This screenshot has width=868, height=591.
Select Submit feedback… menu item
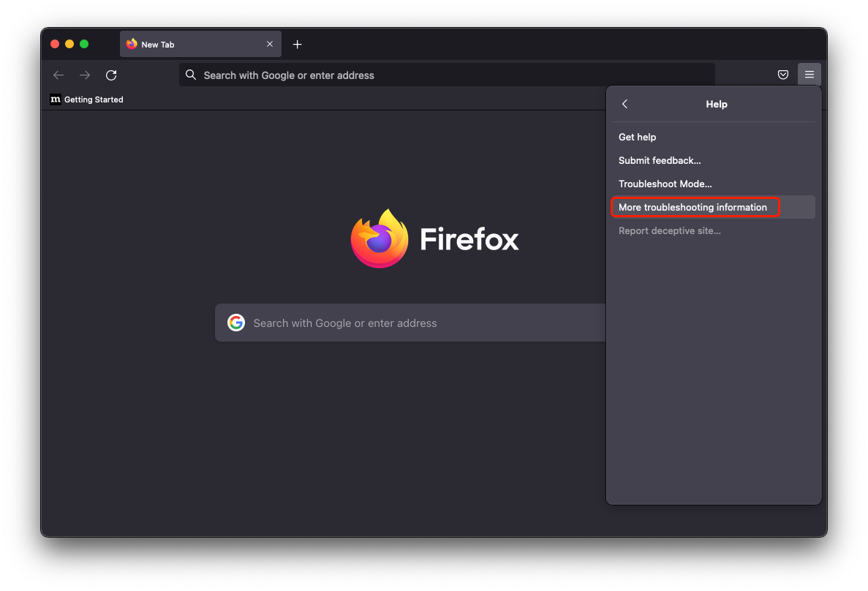(714, 161)
